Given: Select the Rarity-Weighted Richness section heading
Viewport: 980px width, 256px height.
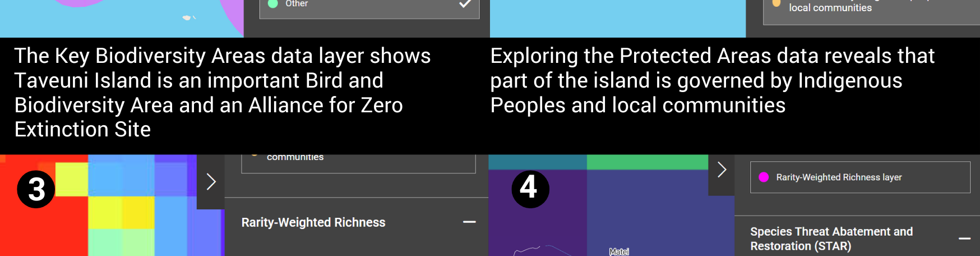Looking at the screenshot, I should [x=313, y=222].
